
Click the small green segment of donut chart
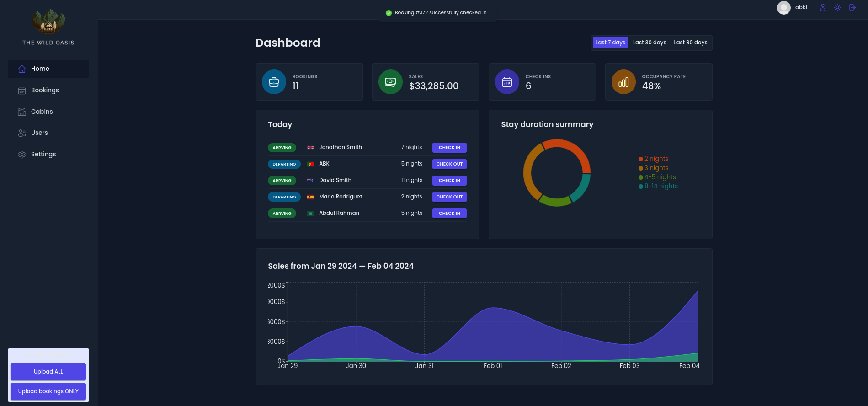[x=555, y=202]
